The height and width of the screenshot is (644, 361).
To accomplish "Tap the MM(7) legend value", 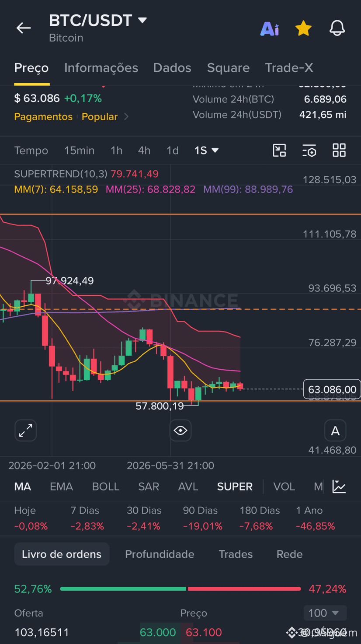I will (56, 189).
